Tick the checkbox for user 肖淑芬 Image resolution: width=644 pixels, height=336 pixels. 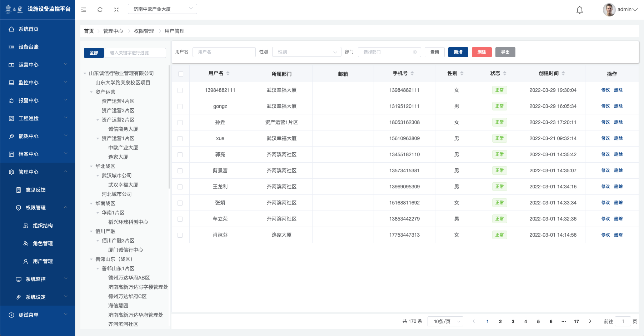pyautogui.click(x=180, y=235)
